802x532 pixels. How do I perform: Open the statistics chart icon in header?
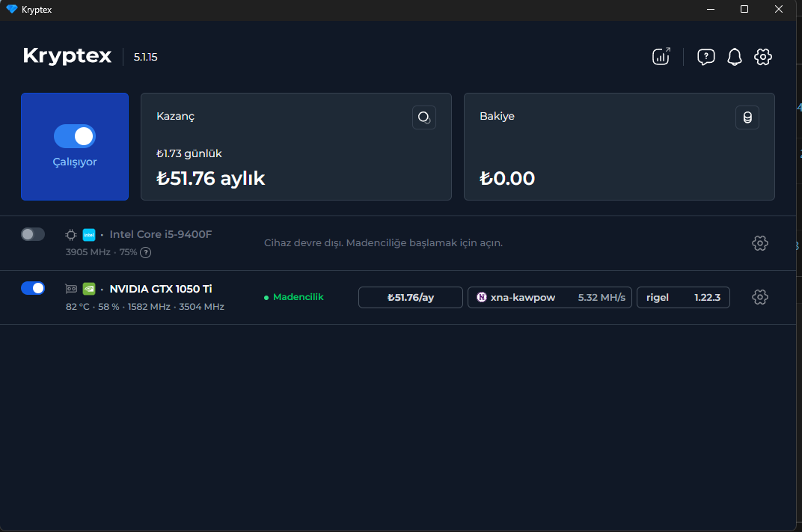661,56
